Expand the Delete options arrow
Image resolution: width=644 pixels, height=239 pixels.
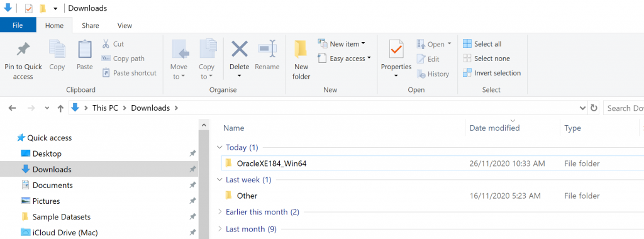click(x=240, y=76)
